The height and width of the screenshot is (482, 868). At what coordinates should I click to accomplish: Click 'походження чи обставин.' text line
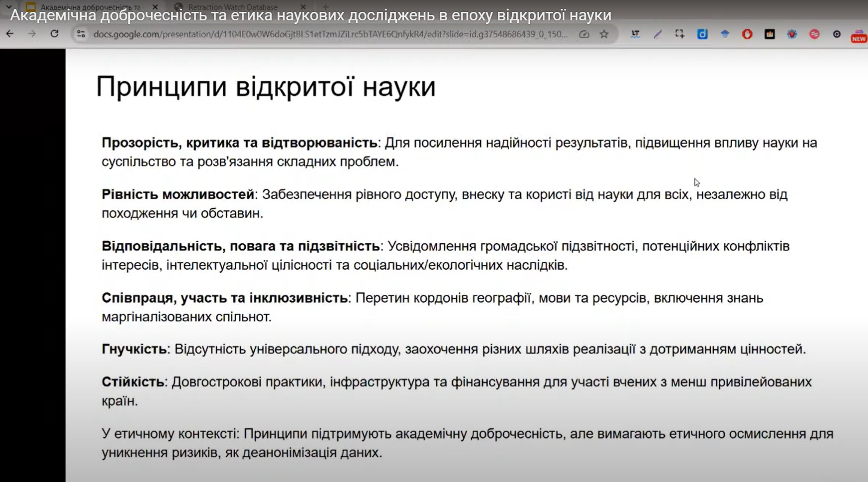pos(183,213)
